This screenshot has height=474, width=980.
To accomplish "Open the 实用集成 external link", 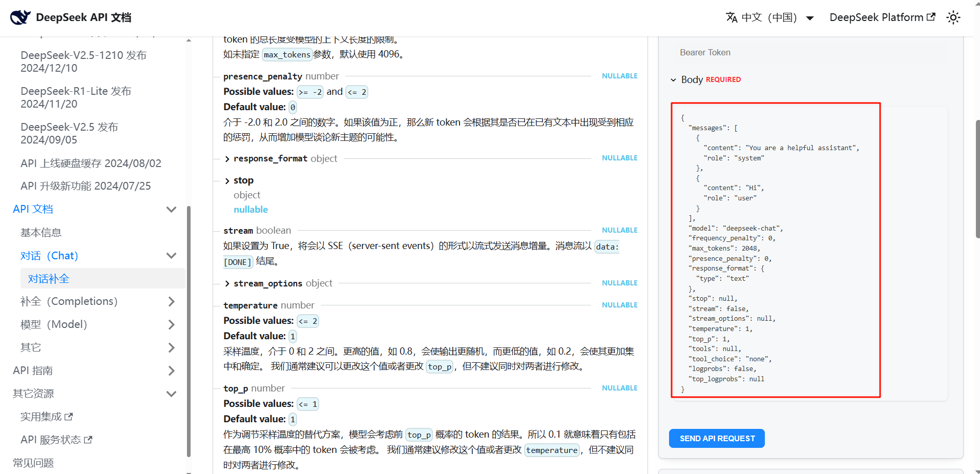I will coord(47,417).
